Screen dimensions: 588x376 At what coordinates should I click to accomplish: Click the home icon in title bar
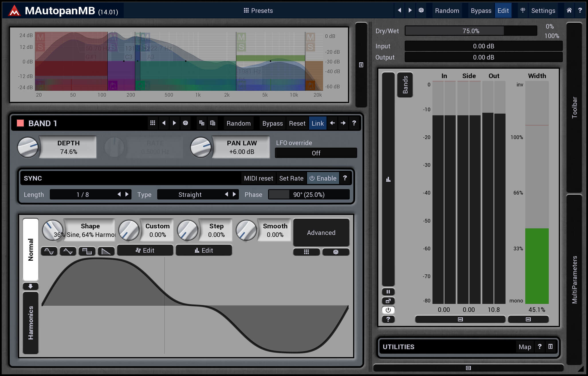(569, 11)
